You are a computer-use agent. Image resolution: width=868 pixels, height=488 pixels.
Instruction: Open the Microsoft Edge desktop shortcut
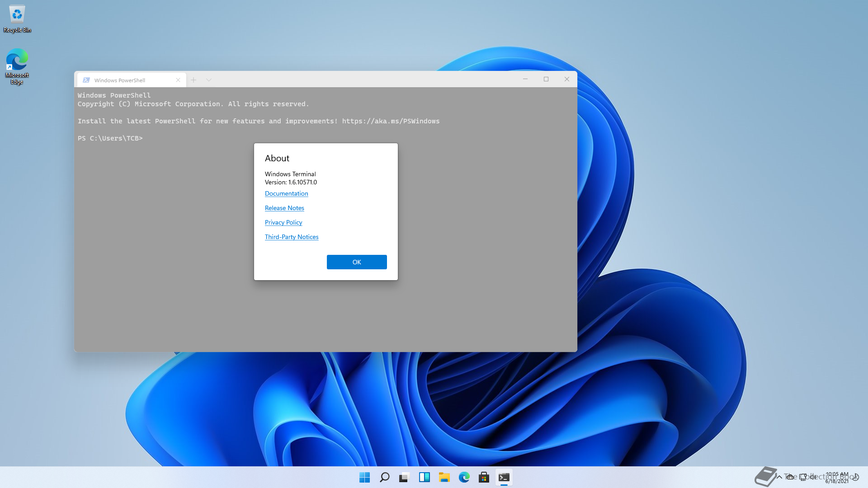point(17,67)
